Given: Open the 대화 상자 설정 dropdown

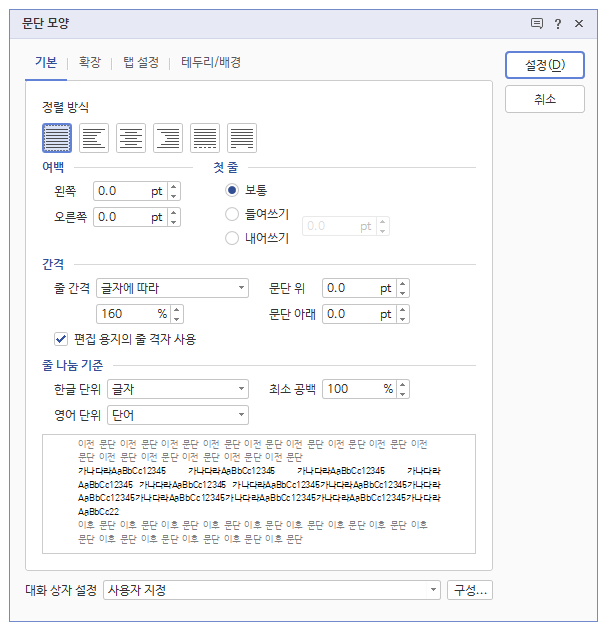Looking at the screenshot, I should (x=271, y=590).
